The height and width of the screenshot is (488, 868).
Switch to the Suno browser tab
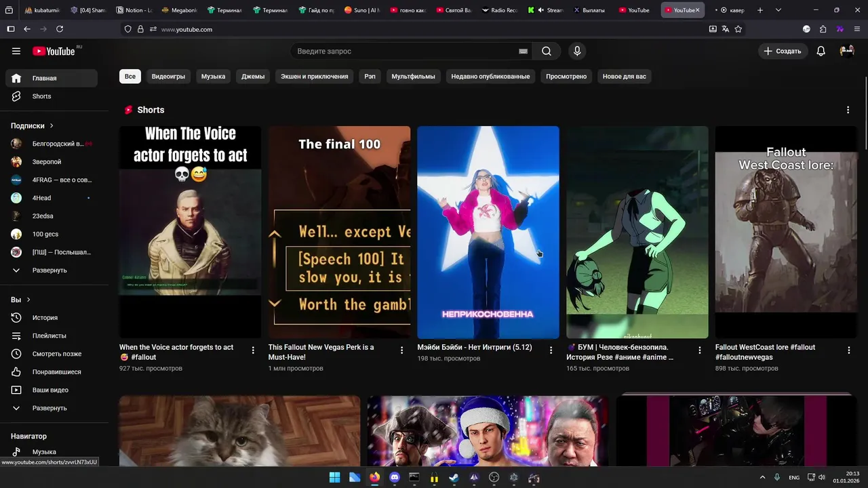pos(363,10)
